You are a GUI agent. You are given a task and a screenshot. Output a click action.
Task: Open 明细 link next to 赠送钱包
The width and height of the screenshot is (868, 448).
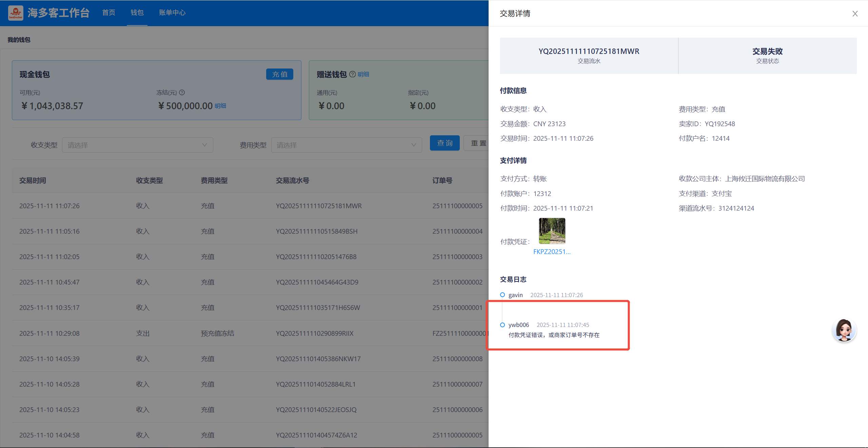click(x=363, y=74)
